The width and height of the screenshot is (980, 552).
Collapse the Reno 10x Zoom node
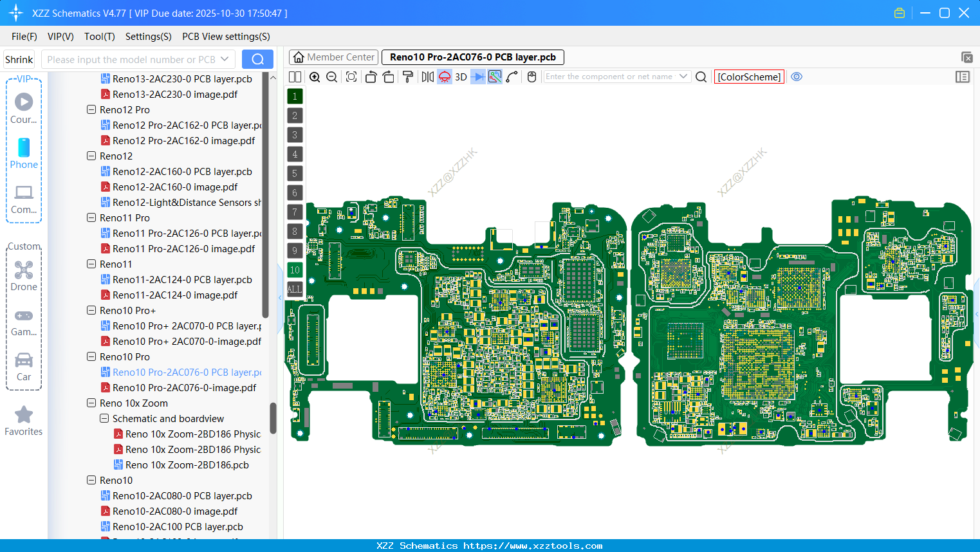pyautogui.click(x=91, y=403)
